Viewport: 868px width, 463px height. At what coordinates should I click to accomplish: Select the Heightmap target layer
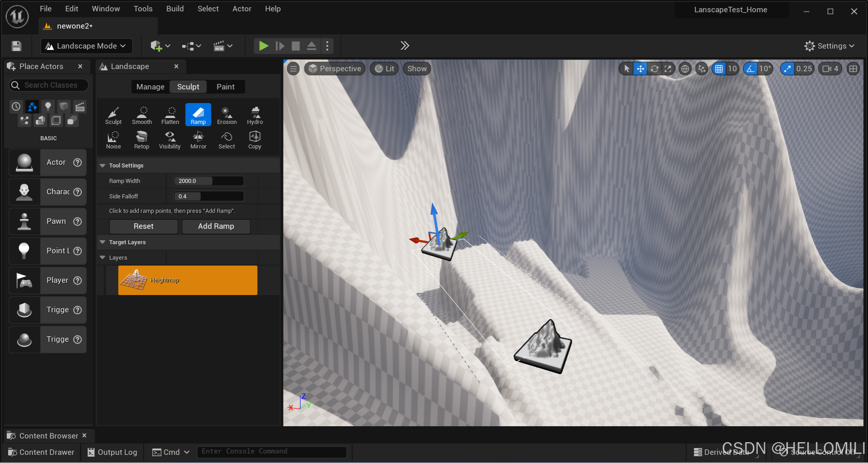[x=188, y=281]
